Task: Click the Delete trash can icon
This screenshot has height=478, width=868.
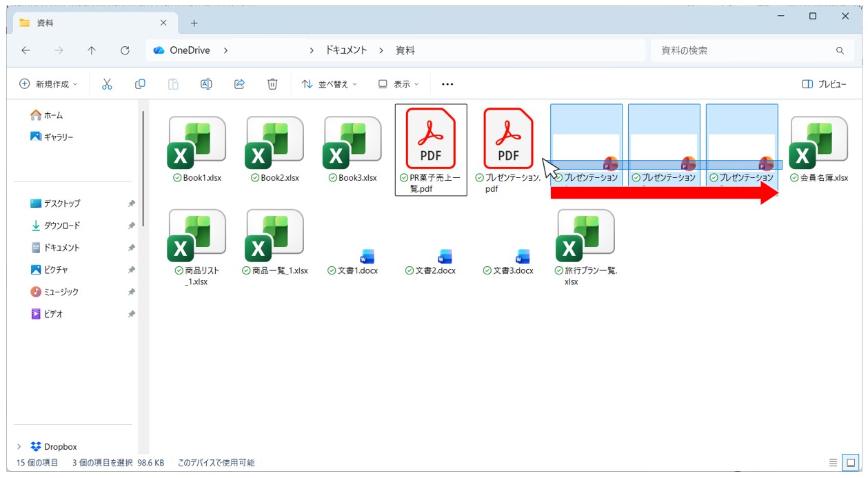Action: [x=272, y=84]
